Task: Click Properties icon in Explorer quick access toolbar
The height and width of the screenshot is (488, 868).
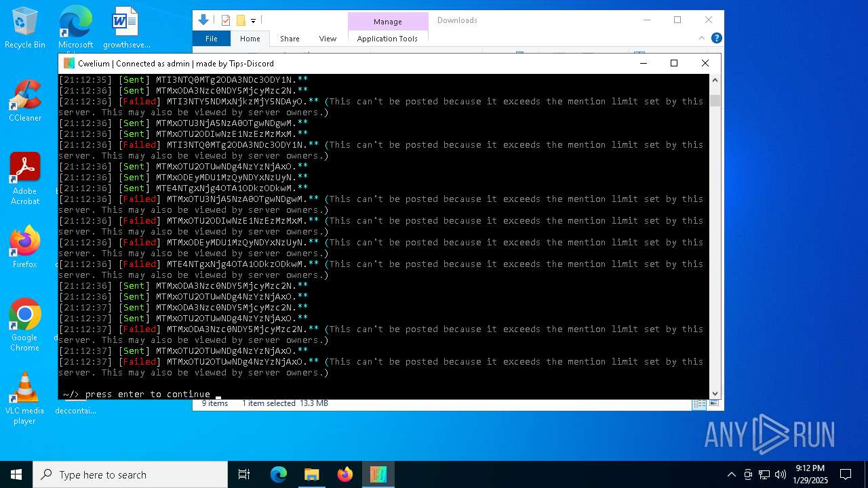Action: tap(226, 20)
